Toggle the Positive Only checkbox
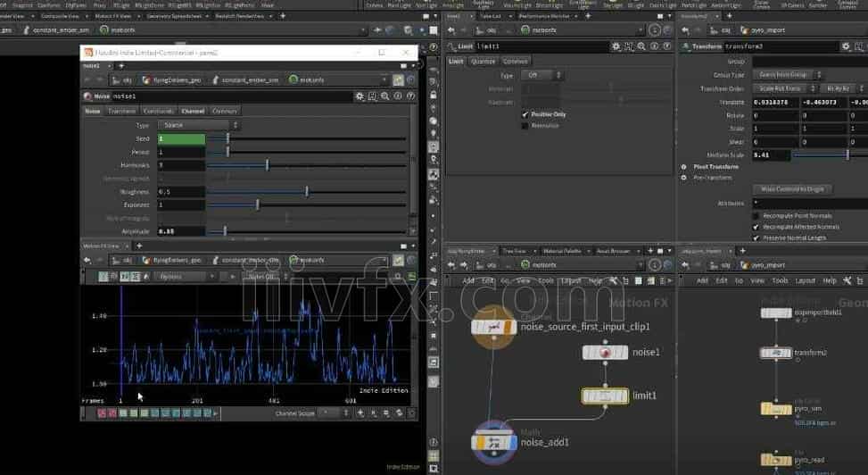 pyautogui.click(x=525, y=114)
